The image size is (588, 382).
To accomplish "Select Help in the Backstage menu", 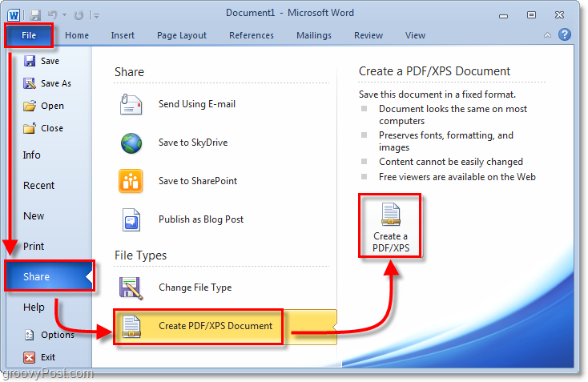I will [x=34, y=308].
